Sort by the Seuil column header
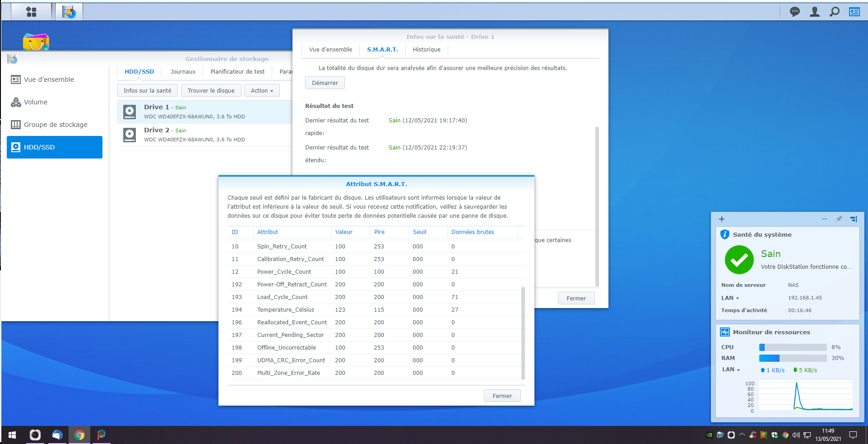The image size is (868, 444). 428,232
